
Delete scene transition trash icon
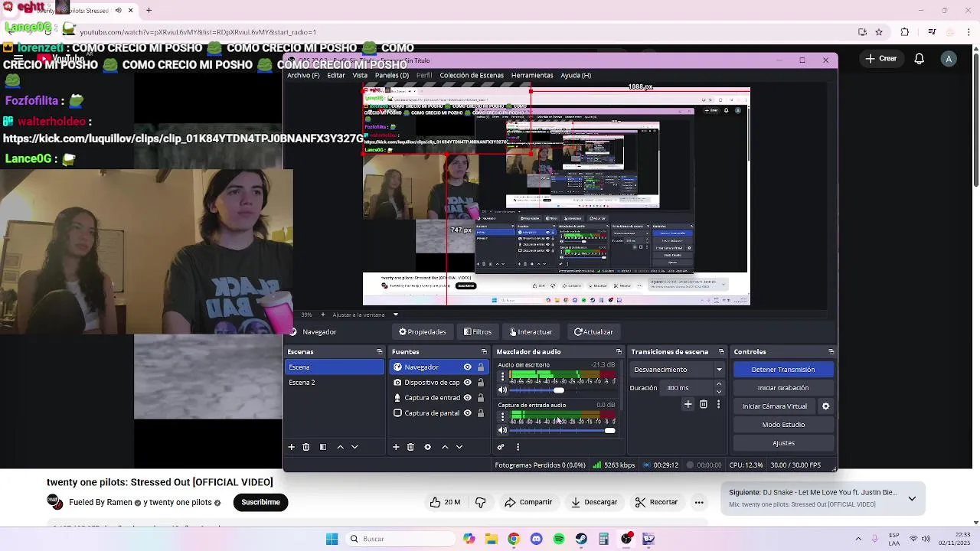point(704,404)
